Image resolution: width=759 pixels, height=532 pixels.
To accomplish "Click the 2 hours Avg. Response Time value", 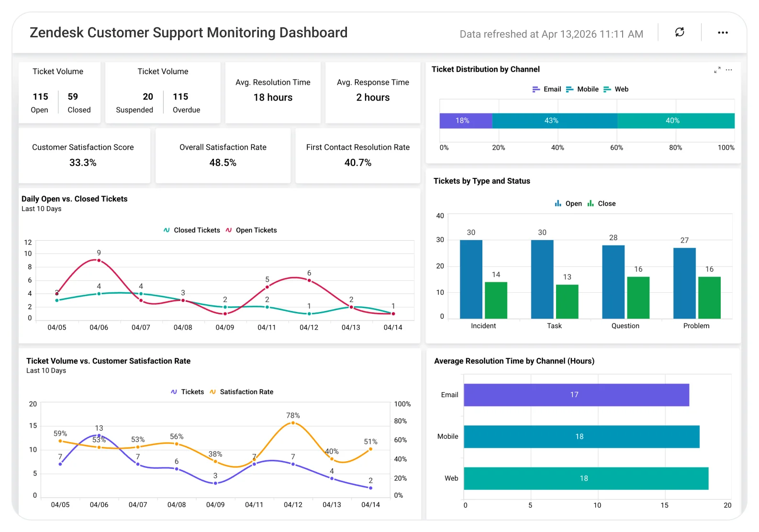I will tap(373, 98).
